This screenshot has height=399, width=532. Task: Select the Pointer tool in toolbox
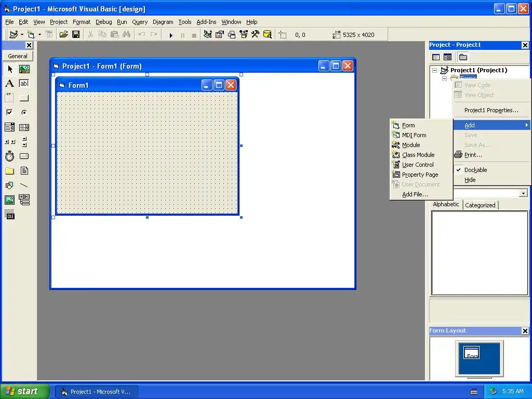(x=10, y=69)
